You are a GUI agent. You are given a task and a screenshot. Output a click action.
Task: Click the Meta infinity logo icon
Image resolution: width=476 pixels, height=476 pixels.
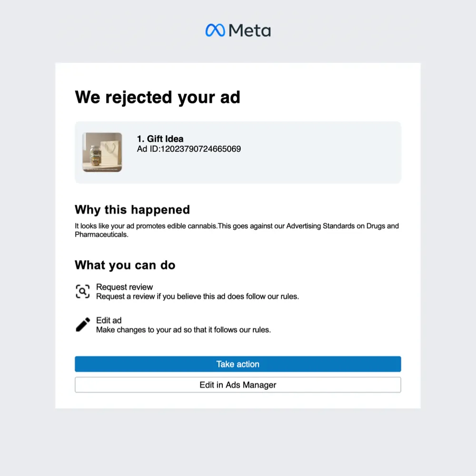(x=215, y=30)
